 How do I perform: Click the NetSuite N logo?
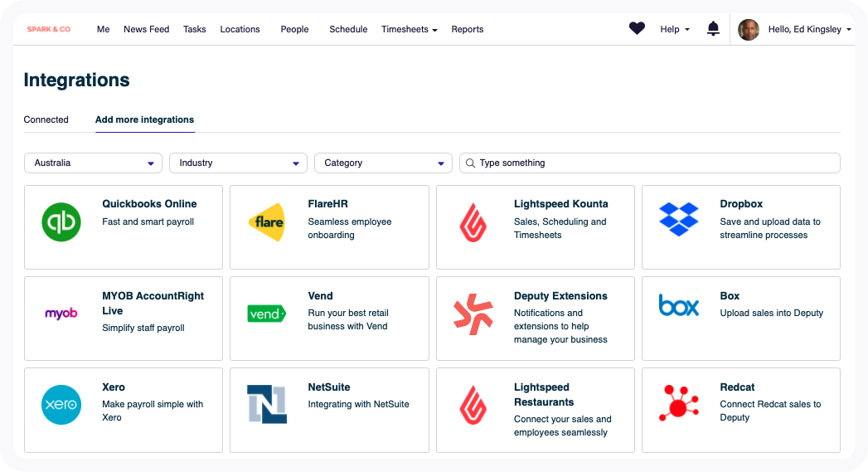point(267,405)
